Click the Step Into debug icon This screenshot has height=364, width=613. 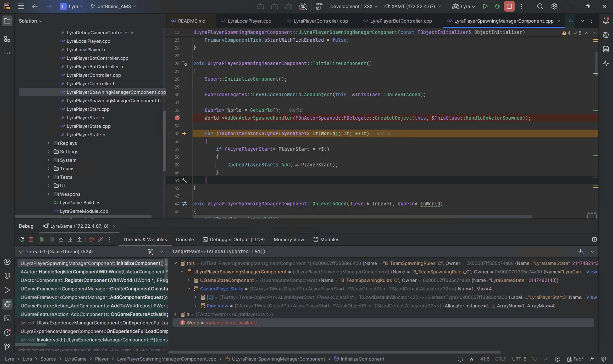point(70,240)
